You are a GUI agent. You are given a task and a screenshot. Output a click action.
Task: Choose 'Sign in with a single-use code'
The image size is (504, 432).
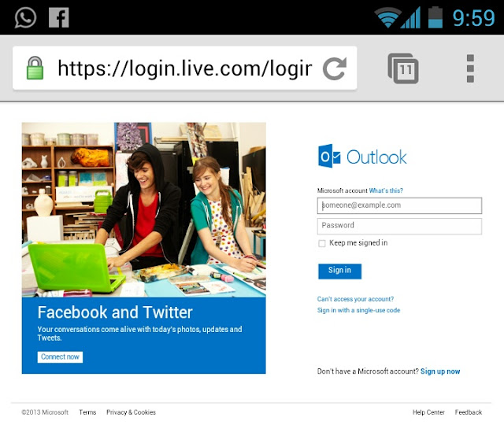359,310
